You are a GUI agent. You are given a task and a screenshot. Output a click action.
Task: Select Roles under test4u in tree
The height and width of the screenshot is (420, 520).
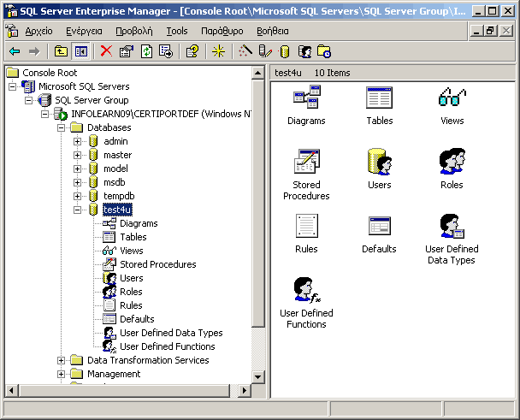[x=131, y=292]
